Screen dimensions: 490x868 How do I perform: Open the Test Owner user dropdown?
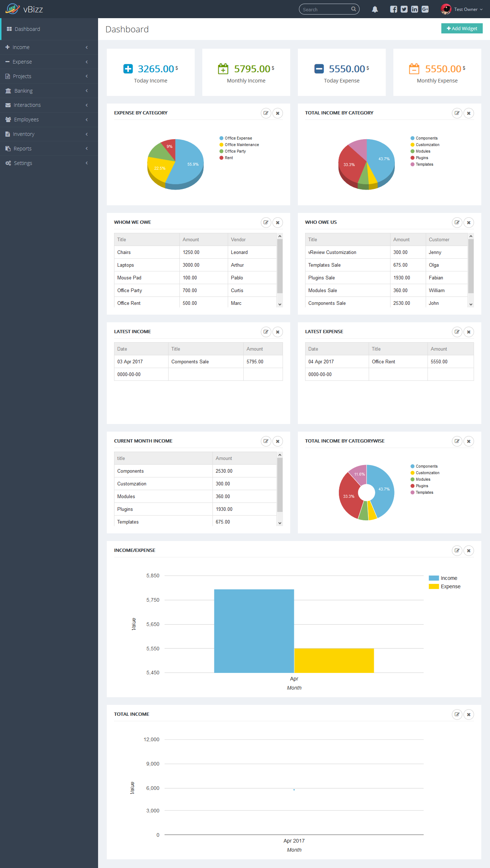(462, 9)
